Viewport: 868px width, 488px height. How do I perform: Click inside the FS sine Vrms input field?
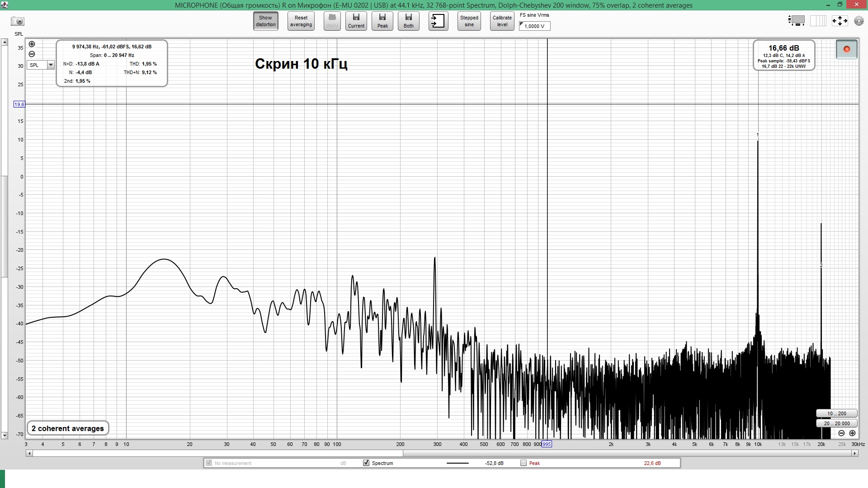[536, 26]
